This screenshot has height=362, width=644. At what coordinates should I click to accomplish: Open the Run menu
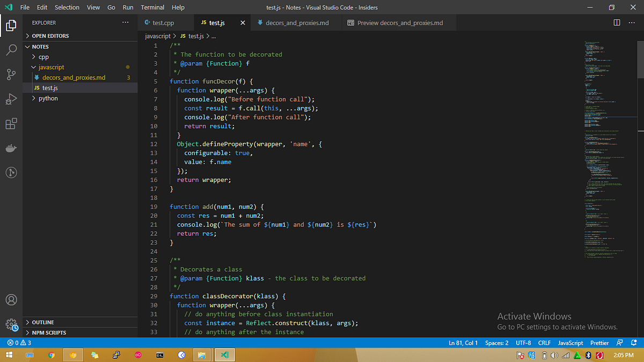pos(128,8)
